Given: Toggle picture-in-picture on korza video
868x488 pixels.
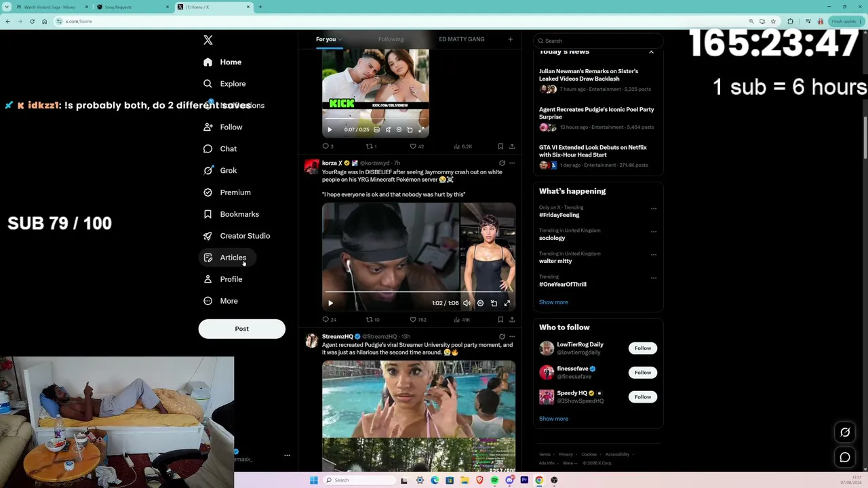Looking at the screenshot, I should (494, 304).
